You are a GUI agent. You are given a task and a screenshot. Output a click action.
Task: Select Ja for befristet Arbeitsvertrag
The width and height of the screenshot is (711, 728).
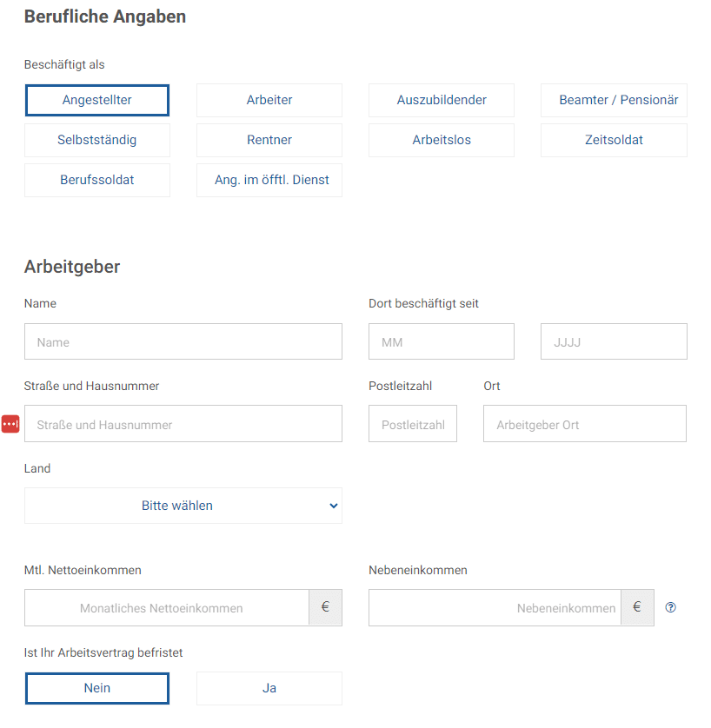269,689
